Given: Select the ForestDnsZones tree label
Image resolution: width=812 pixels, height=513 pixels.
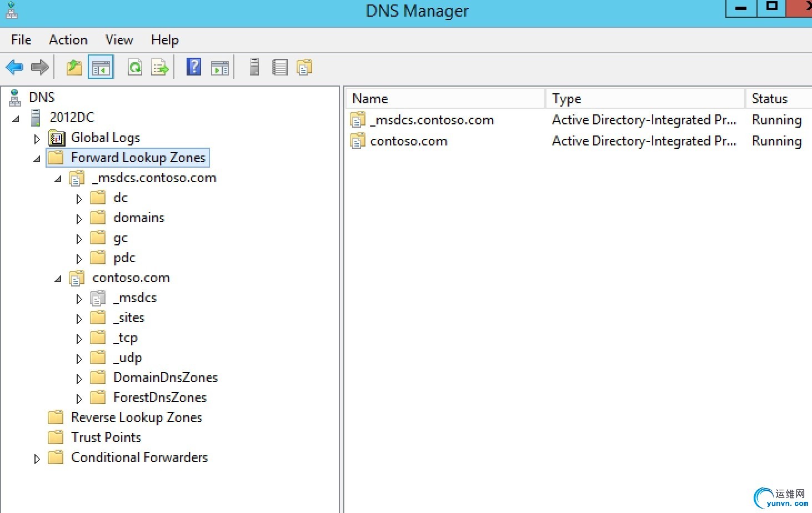Looking at the screenshot, I should click(160, 398).
